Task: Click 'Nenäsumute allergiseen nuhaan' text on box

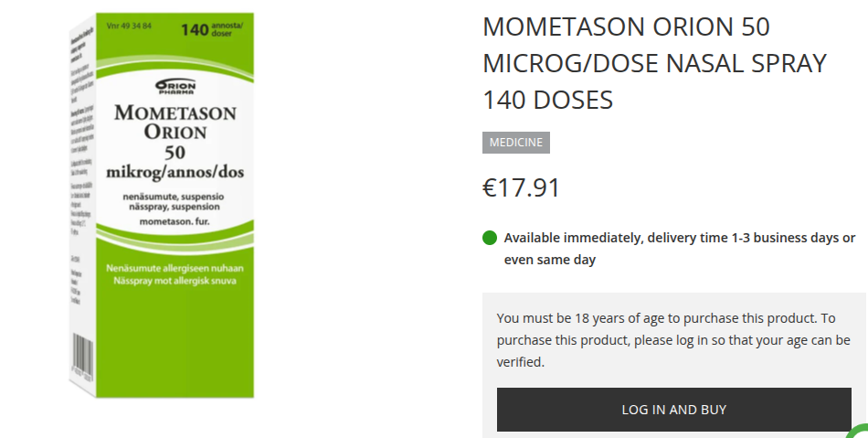Action: tap(175, 268)
